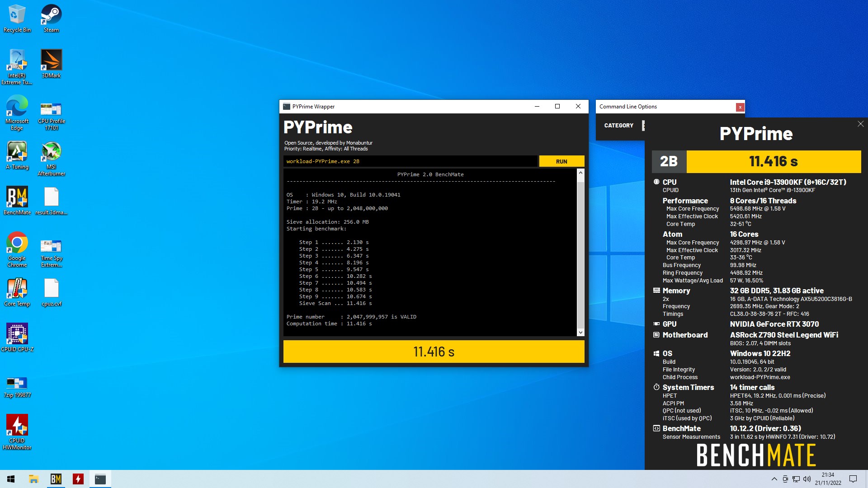Click the yellow 11.416 s result bar in PYPrime Wrapper

[434, 352]
